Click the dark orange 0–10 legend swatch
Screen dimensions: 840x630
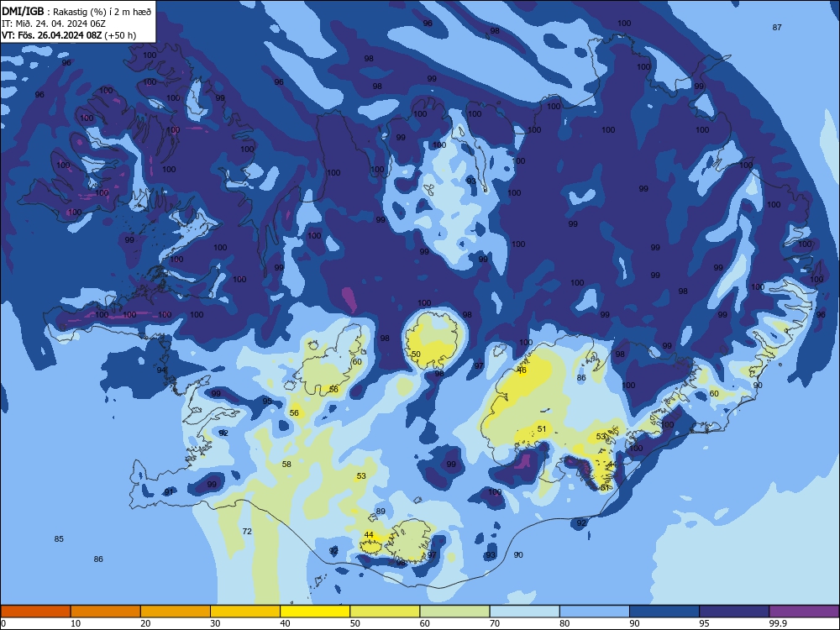coord(35,612)
